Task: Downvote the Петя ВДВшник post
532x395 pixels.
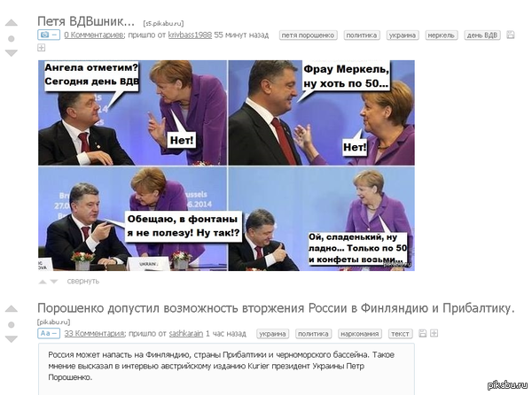Action: pos(12,53)
